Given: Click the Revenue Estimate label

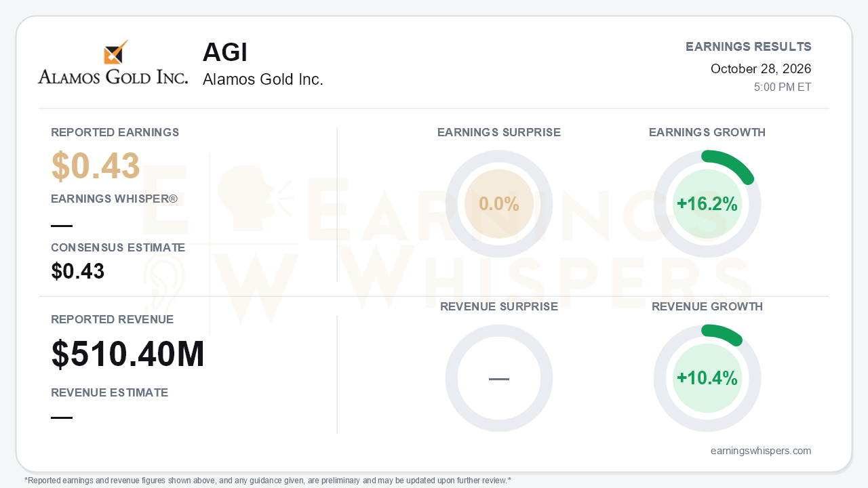Looking at the screenshot, I should (110, 392).
